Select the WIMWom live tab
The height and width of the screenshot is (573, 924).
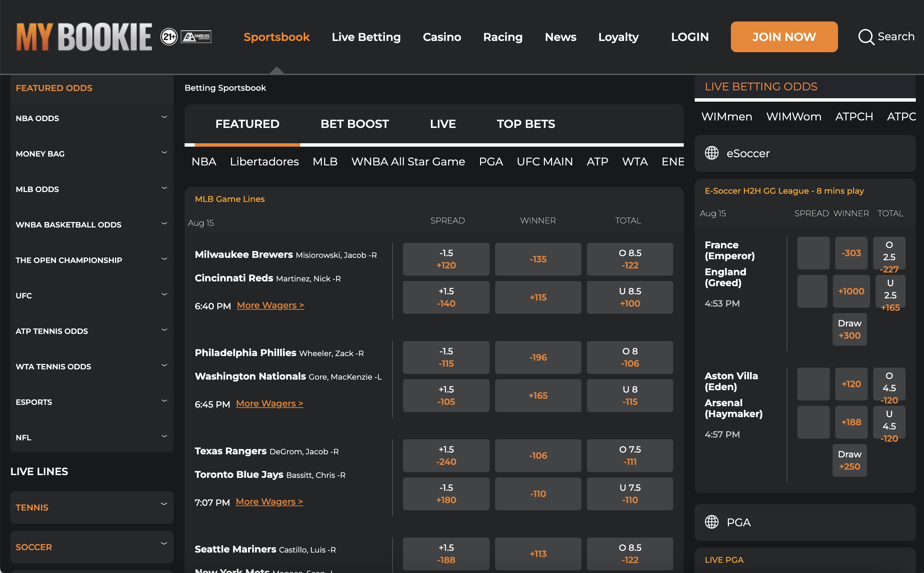point(794,116)
